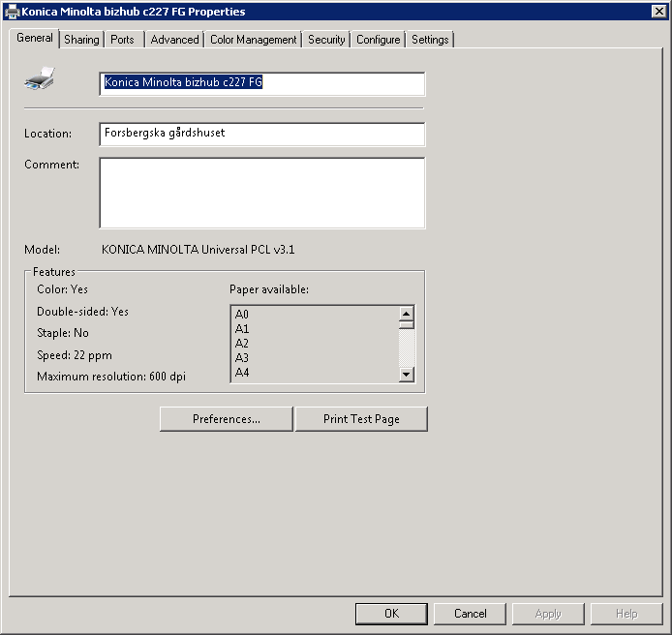672x635 pixels.
Task: Click the Print Test Page button
Action: (x=361, y=419)
